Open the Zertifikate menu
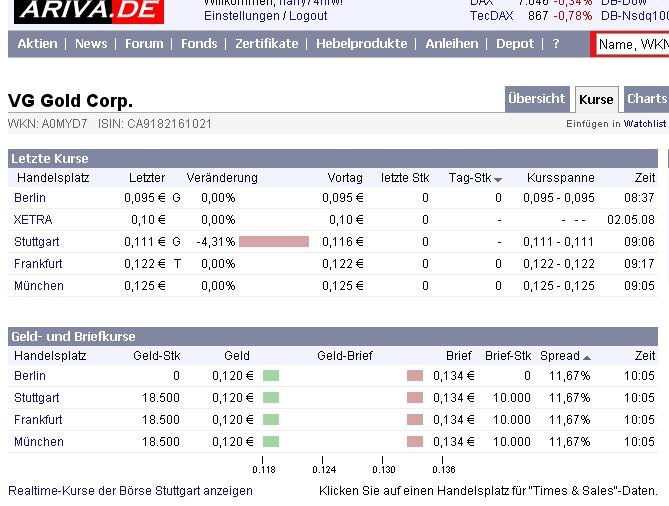The image size is (669, 506). (x=267, y=44)
